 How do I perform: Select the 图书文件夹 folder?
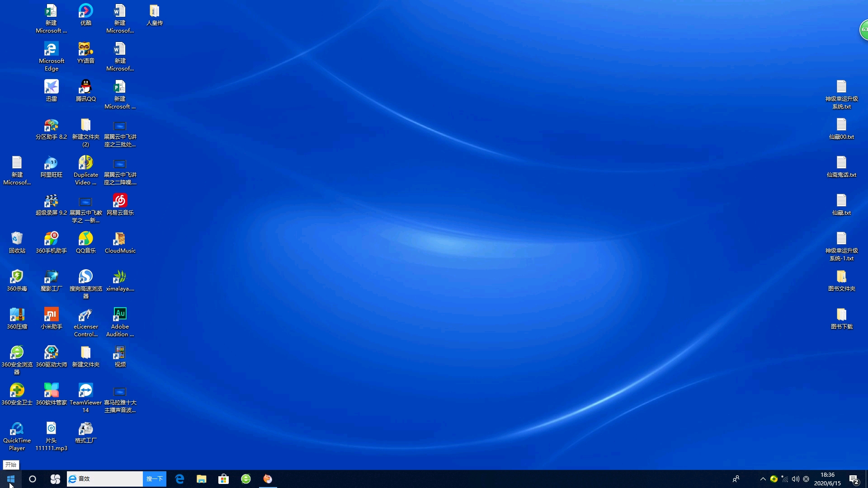841,280
